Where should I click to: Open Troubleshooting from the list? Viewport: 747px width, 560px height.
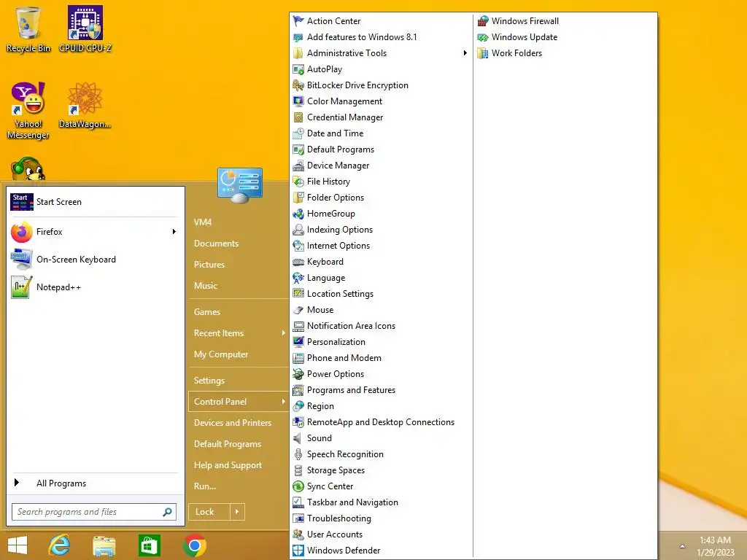pyautogui.click(x=339, y=518)
